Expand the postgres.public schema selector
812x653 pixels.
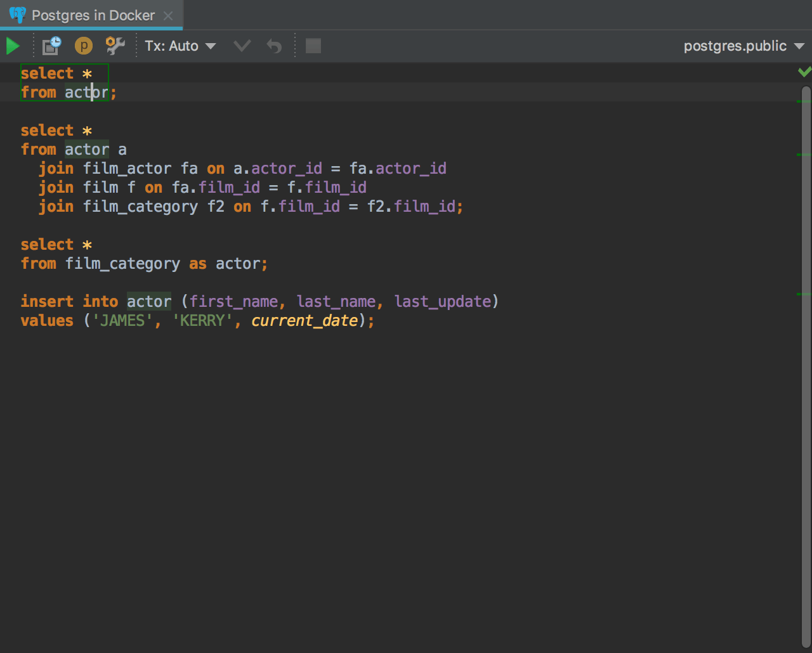(743, 46)
